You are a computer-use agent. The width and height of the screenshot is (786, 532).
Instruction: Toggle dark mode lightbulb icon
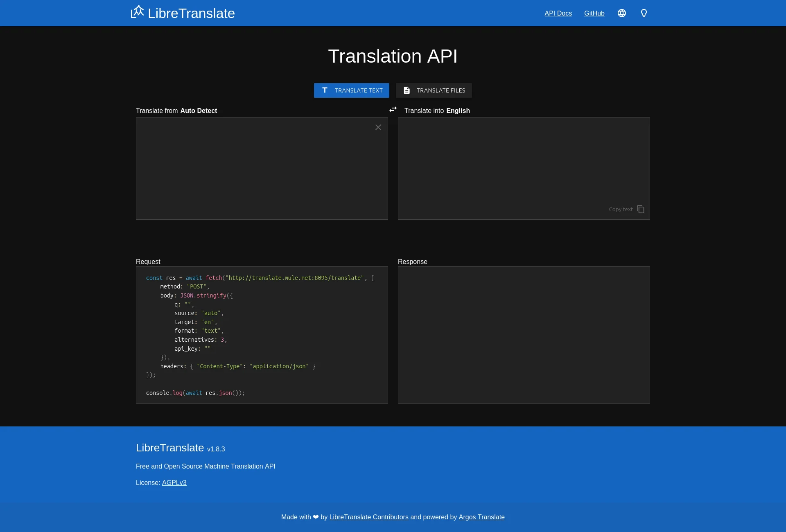[644, 13]
